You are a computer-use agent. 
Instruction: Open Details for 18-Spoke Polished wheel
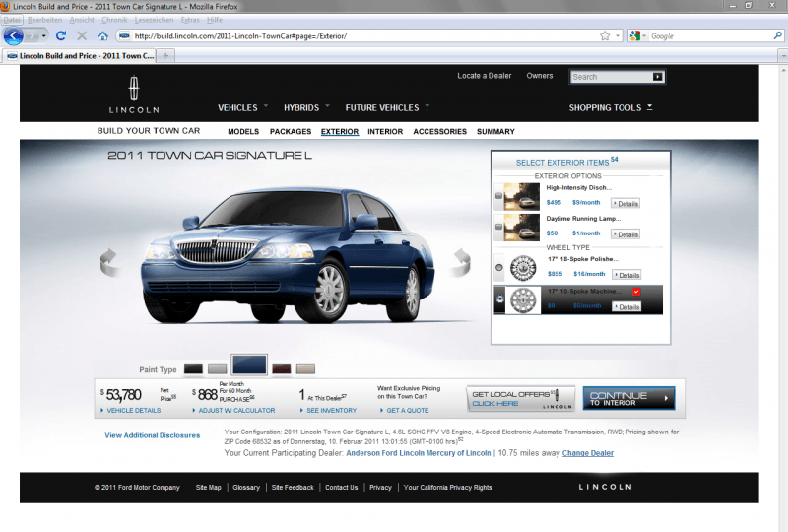click(x=626, y=275)
